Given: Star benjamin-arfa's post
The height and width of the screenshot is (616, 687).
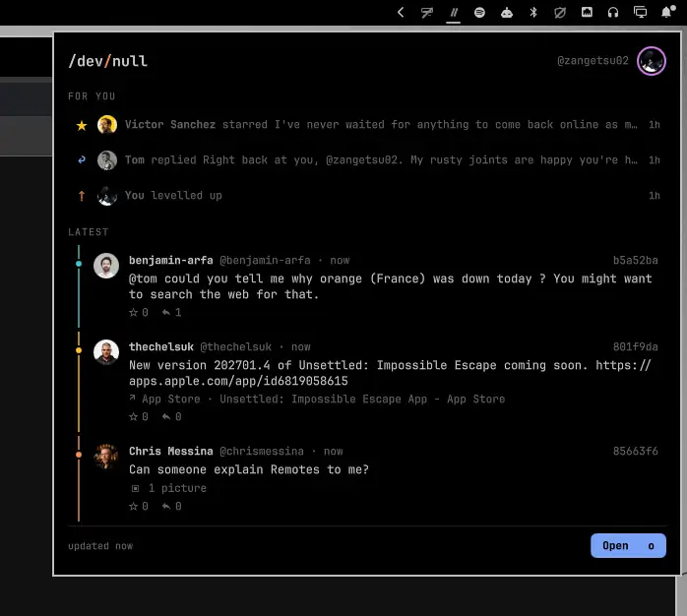Looking at the screenshot, I should click(139, 312).
